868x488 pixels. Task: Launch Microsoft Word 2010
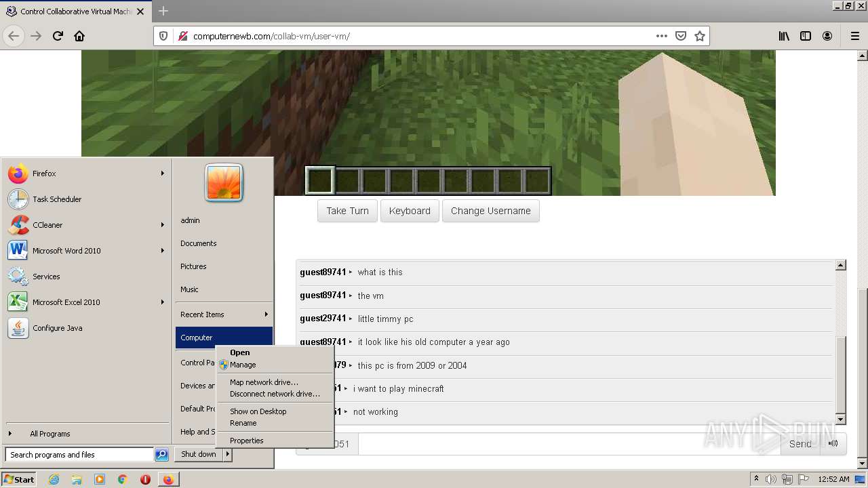[x=87, y=251]
